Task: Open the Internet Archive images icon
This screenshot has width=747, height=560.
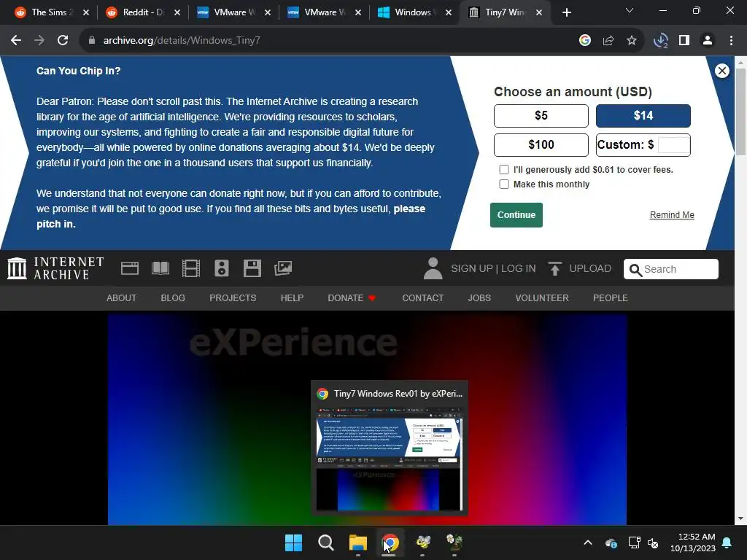Action: click(x=283, y=268)
